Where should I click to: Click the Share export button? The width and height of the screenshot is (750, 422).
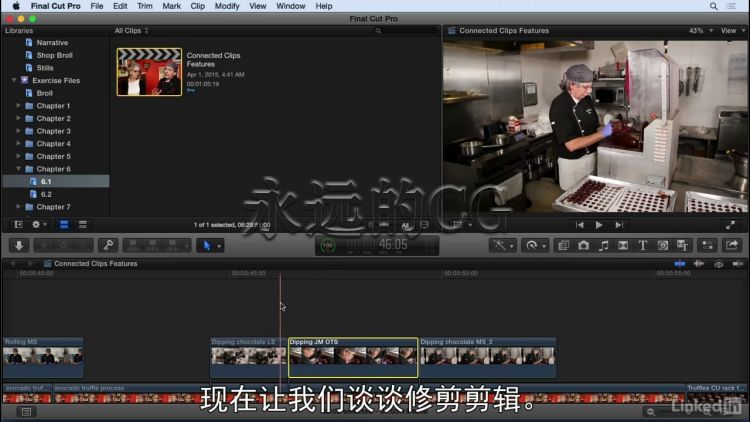pos(732,245)
